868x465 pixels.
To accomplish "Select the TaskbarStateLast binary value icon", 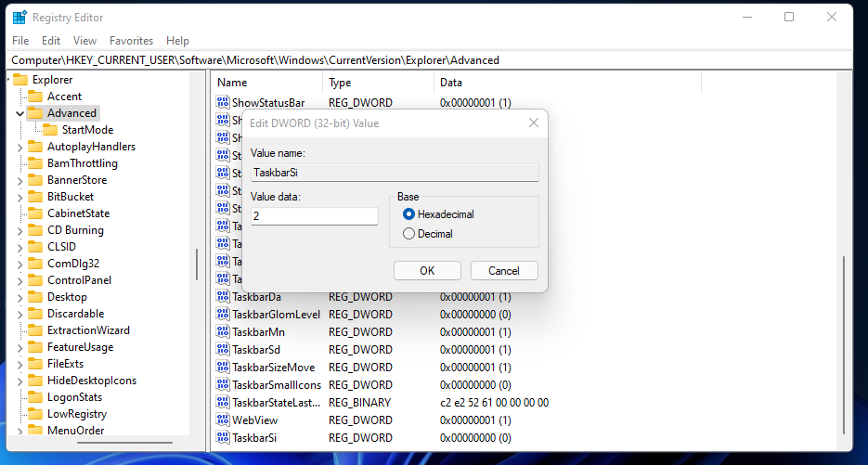I will 223,403.
